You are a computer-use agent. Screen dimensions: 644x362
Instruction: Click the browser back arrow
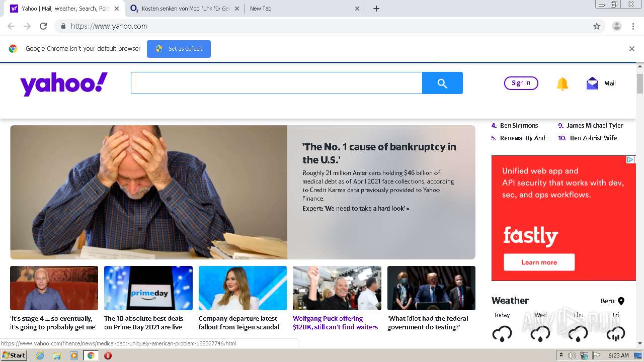click(x=11, y=26)
